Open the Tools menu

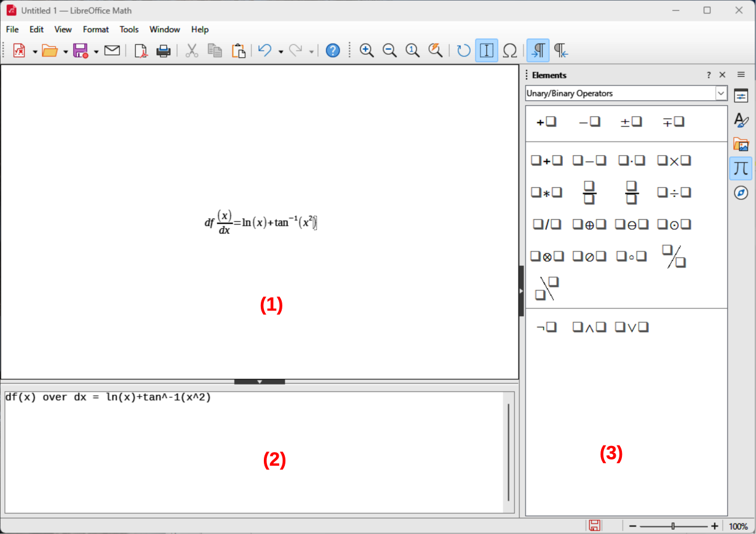(129, 30)
